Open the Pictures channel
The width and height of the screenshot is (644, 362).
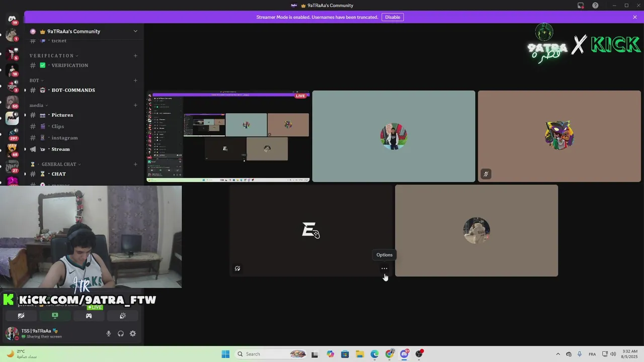(x=84, y=115)
